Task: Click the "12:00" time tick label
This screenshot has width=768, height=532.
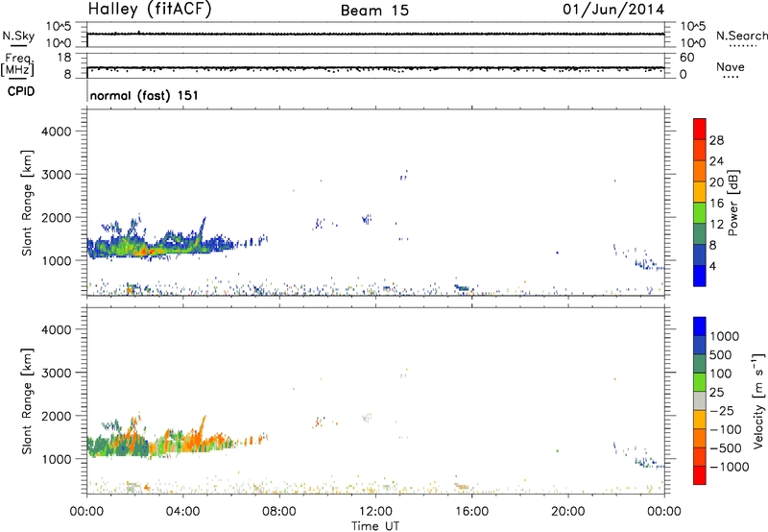Action: pos(375,512)
